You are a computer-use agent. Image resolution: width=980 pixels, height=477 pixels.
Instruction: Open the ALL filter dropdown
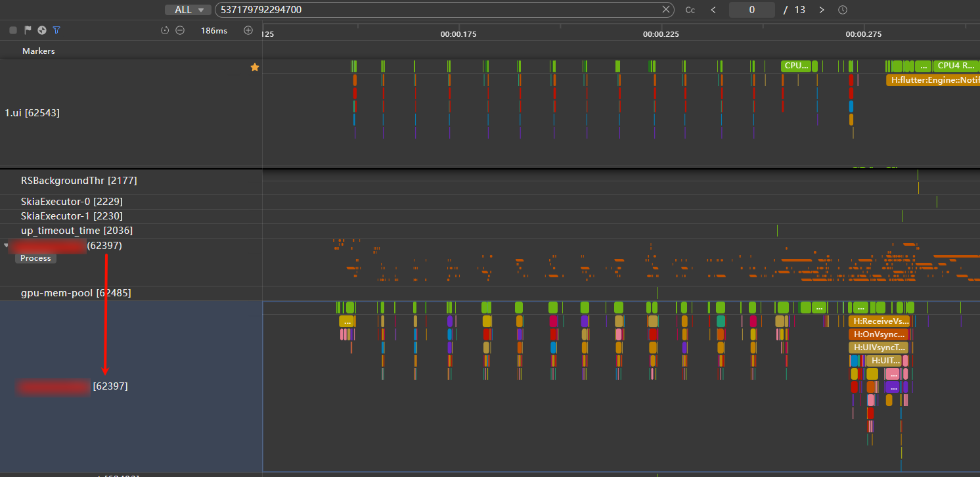pyautogui.click(x=188, y=10)
